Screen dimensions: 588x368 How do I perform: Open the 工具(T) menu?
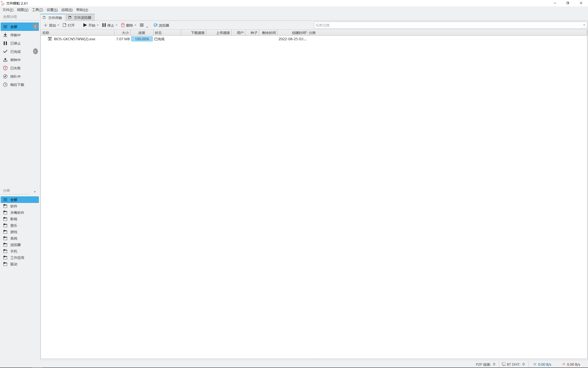coord(37,10)
